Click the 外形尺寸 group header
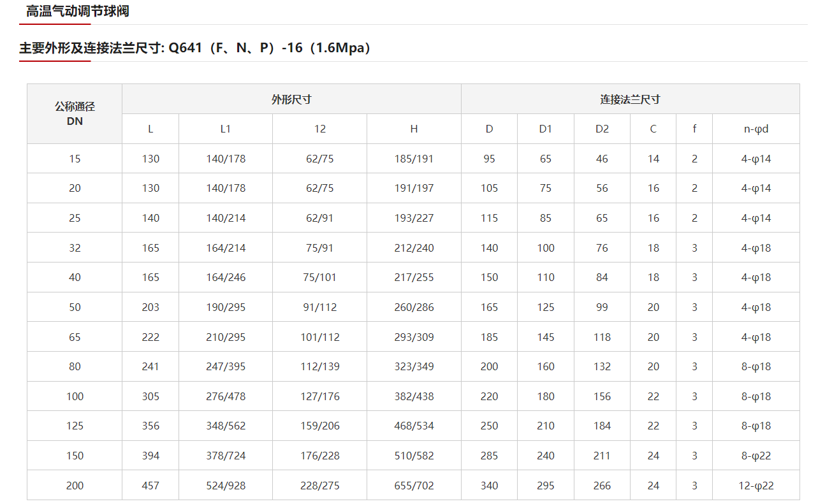This screenshot has height=504, width=825. point(291,99)
